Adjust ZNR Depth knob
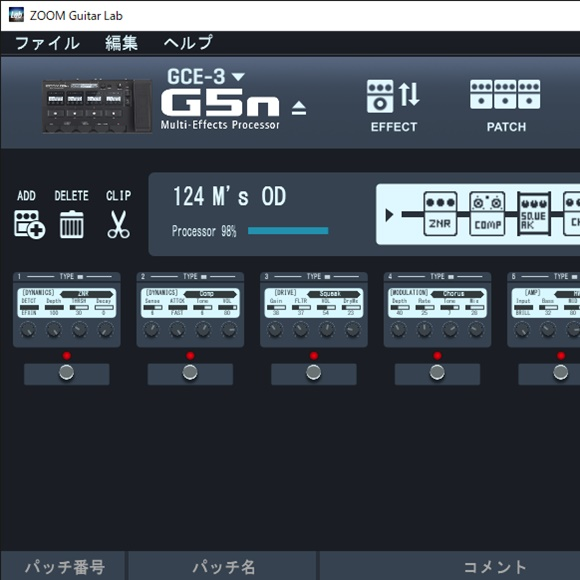The image size is (580, 580). click(54, 330)
